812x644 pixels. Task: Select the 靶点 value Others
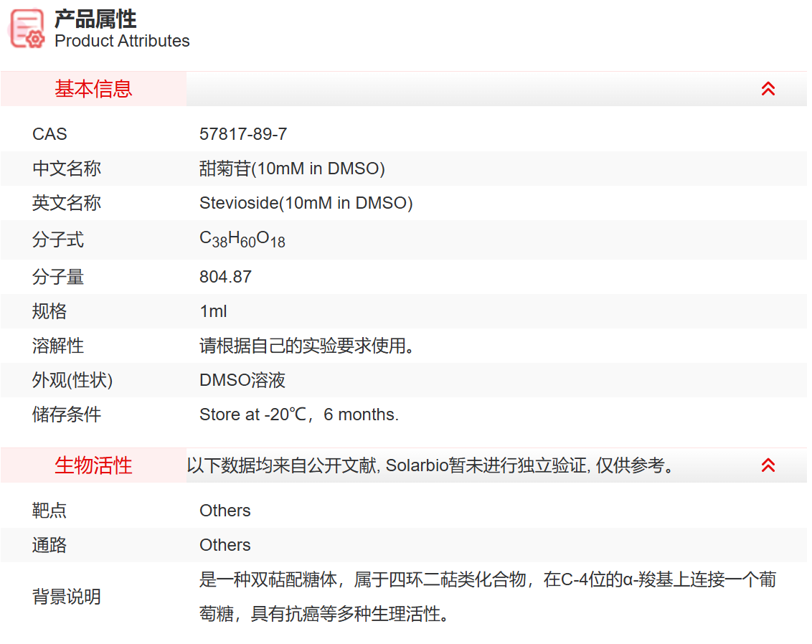click(x=225, y=510)
